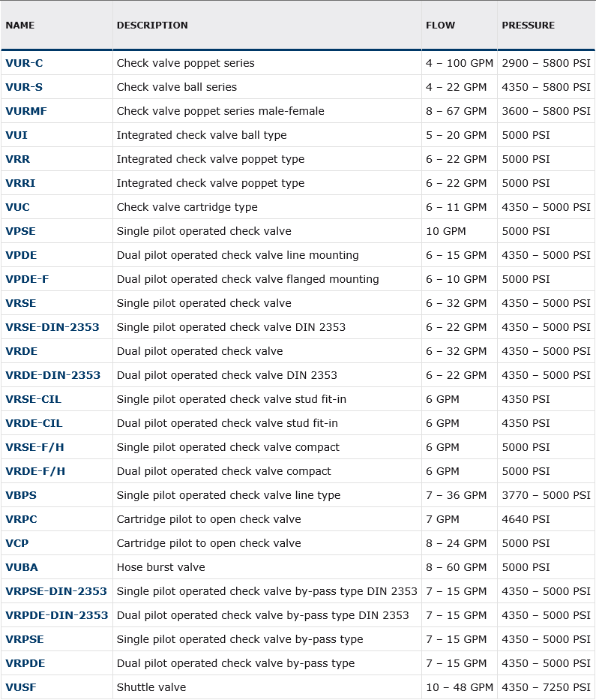Click the VRDE-DIN-2353 product link
Screen dimensions: 596x700
point(53,375)
